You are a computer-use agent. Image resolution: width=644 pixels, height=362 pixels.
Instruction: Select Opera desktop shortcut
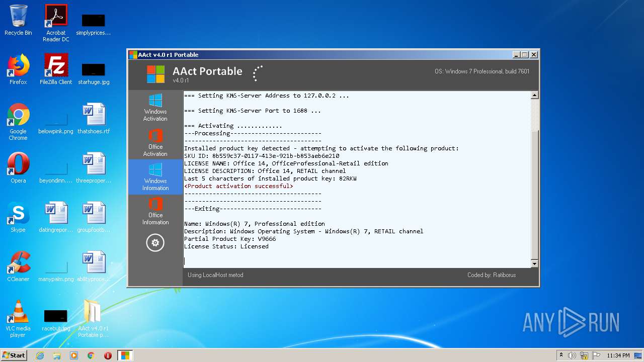[18, 168]
